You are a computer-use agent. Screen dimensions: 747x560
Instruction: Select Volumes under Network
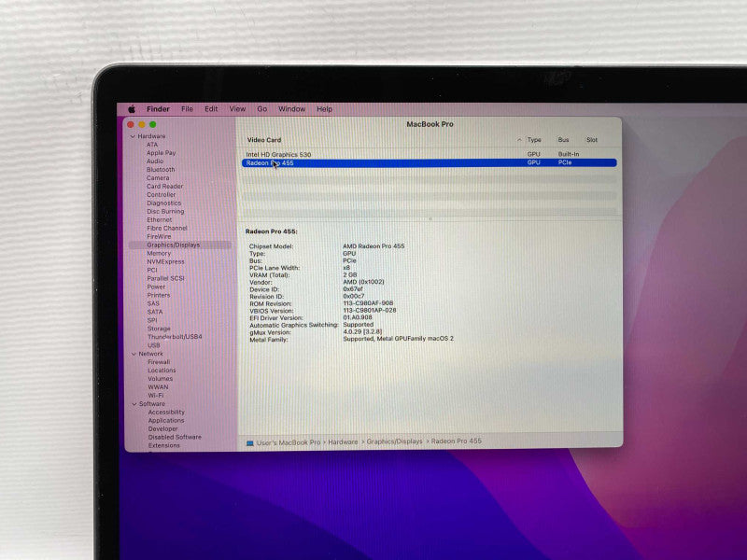(x=160, y=379)
